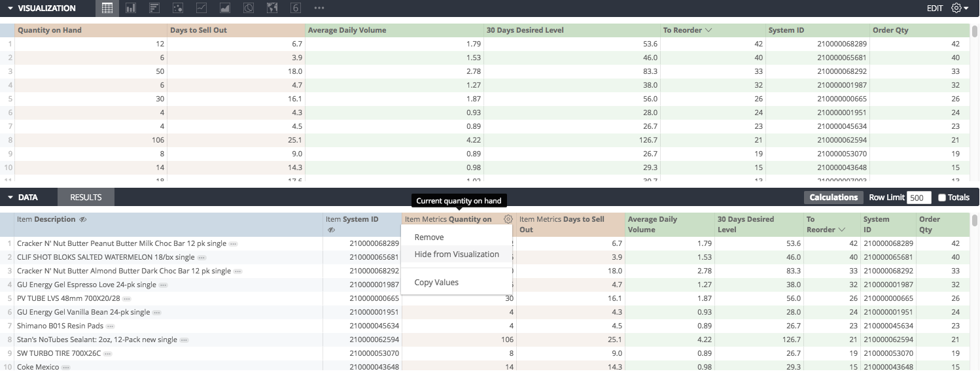Click Order Qty header in visualization
This screenshot has height=384, width=980.
[920, 30]
